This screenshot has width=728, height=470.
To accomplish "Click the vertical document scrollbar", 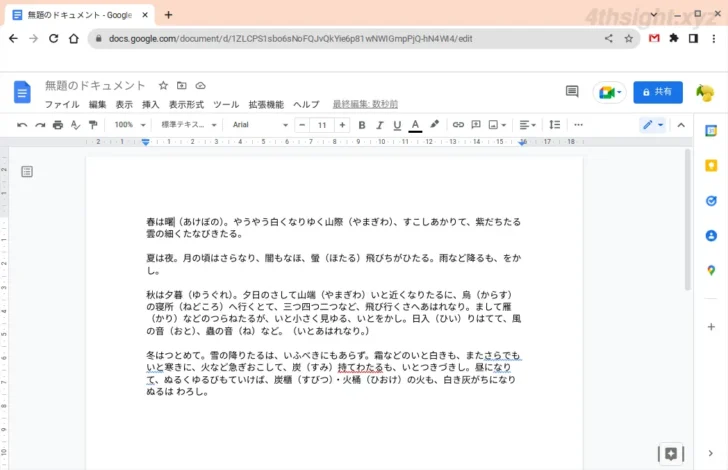I will click(x=688, y=220).
